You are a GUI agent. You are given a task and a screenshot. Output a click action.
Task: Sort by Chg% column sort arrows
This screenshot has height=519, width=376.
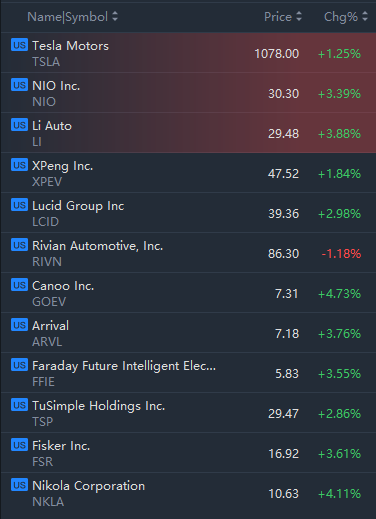365,16
